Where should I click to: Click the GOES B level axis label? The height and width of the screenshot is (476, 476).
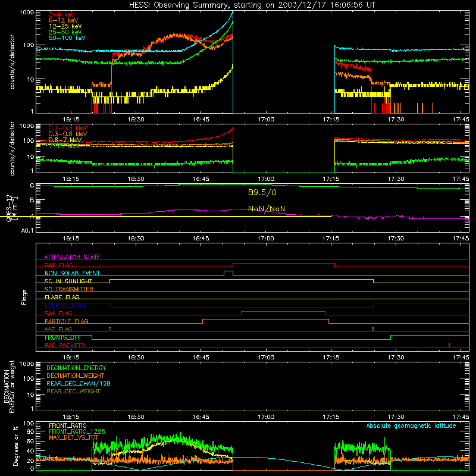(32, 201)
